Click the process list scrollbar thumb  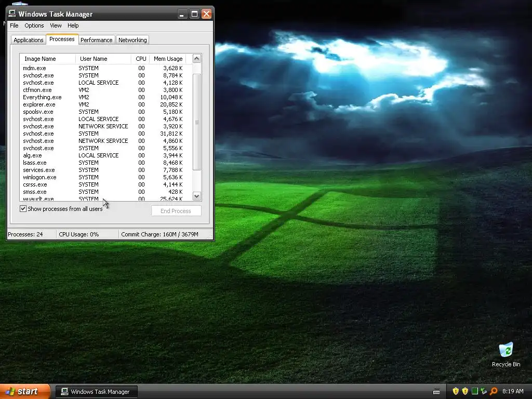point(197,122)
